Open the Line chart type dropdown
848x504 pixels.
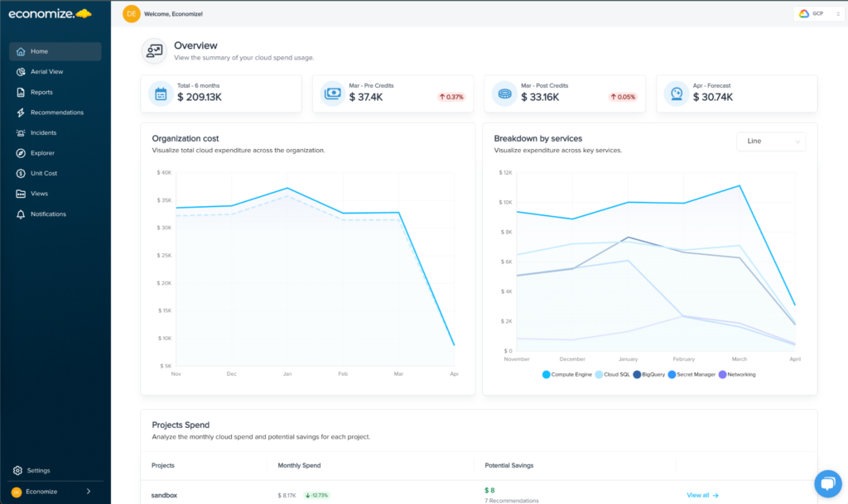[771, 142]
